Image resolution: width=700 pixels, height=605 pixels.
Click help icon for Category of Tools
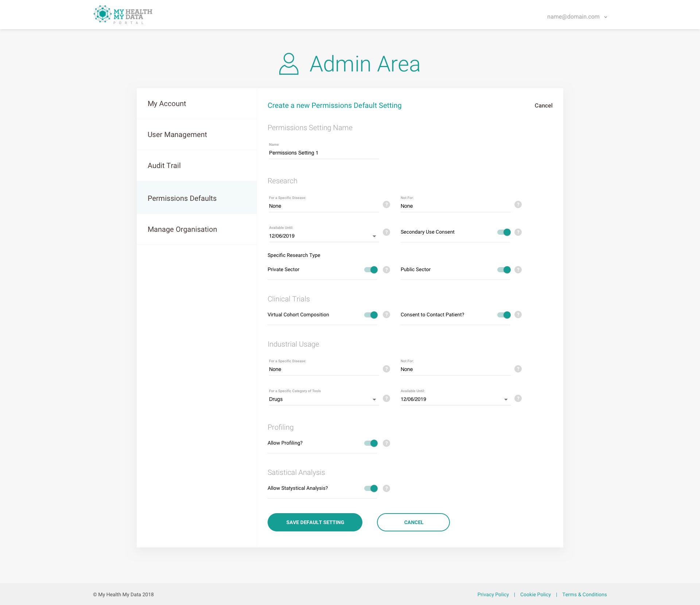coord(386,398)
